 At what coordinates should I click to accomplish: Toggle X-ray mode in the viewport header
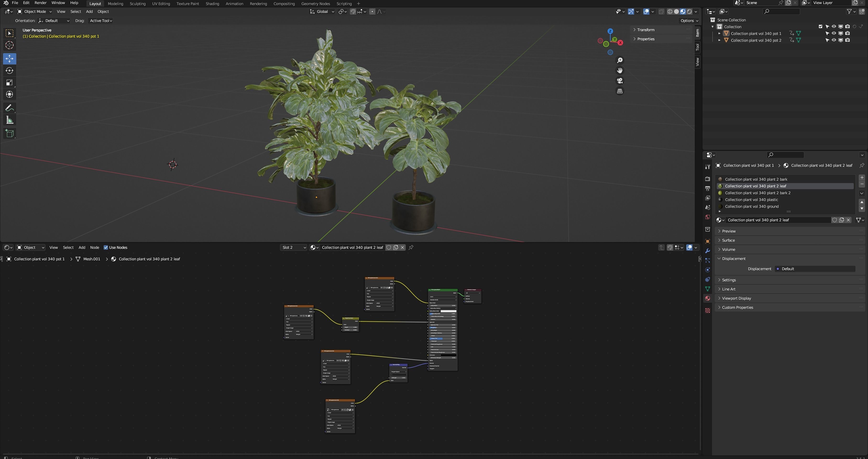(661, 11)
